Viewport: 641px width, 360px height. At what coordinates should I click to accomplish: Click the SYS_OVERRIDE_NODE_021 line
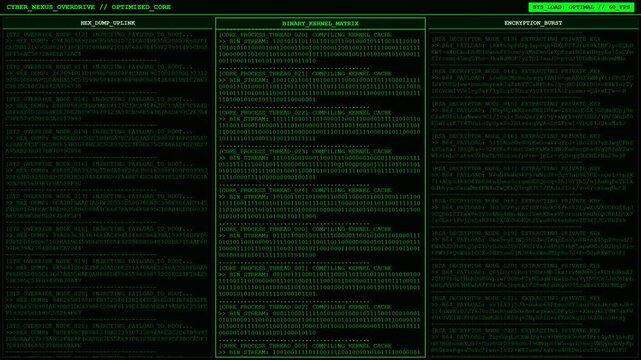tap(99, 326)
